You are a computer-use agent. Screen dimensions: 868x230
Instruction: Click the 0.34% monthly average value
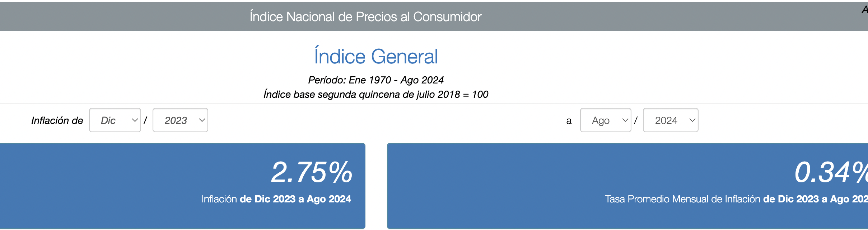831,172
